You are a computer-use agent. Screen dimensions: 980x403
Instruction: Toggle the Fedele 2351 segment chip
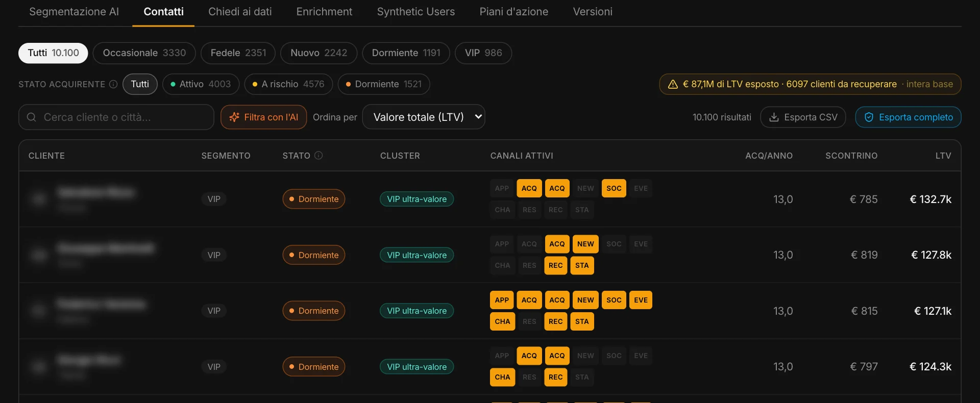(x=238, y=53)
